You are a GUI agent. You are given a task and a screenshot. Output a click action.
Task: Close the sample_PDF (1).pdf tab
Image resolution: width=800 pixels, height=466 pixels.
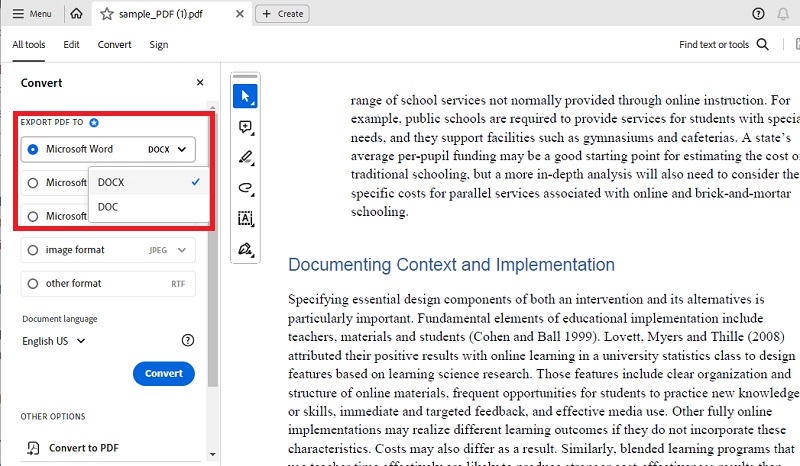pos(240,14)
